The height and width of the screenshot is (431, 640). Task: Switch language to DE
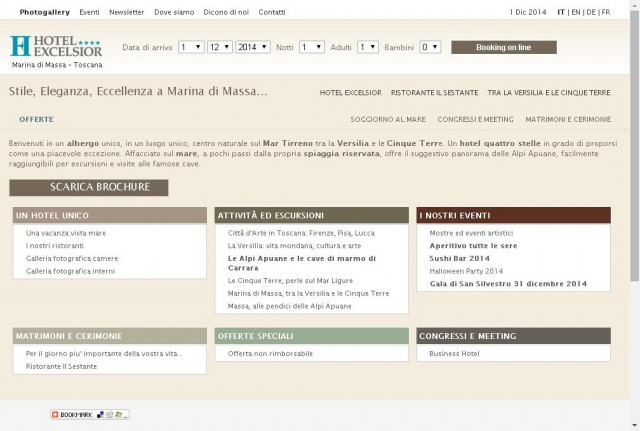pos(591,12)
